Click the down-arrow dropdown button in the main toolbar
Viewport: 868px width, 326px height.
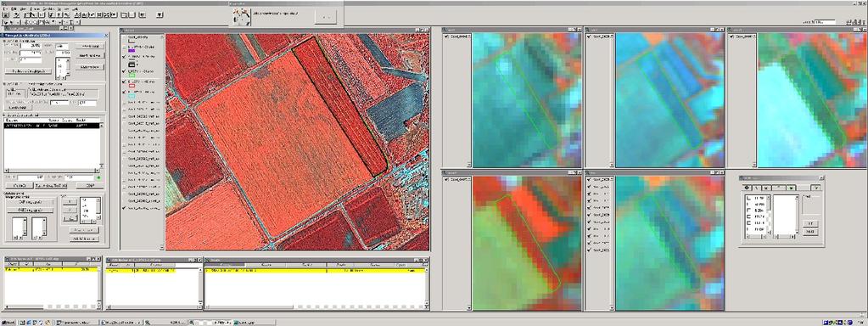point(160,15)
